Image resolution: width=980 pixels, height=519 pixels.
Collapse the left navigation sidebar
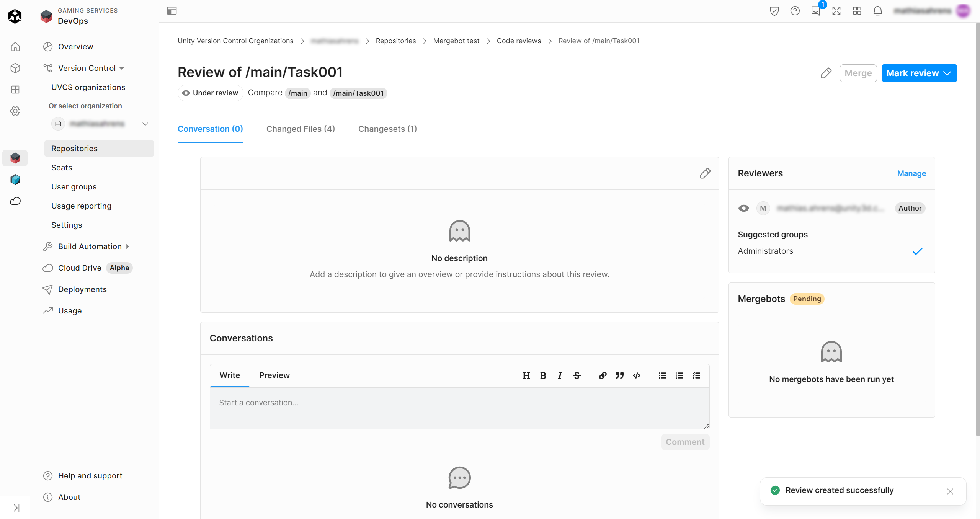(x=15, y=508)
